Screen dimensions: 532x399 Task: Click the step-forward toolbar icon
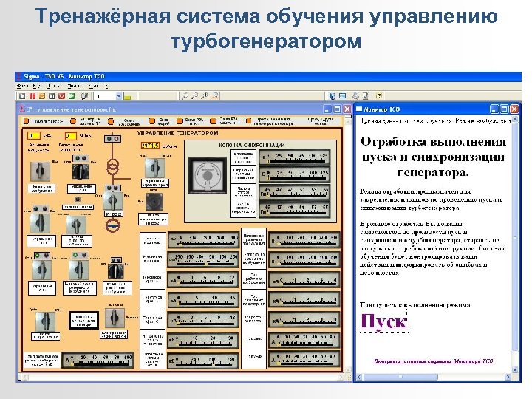coord(52,96)
